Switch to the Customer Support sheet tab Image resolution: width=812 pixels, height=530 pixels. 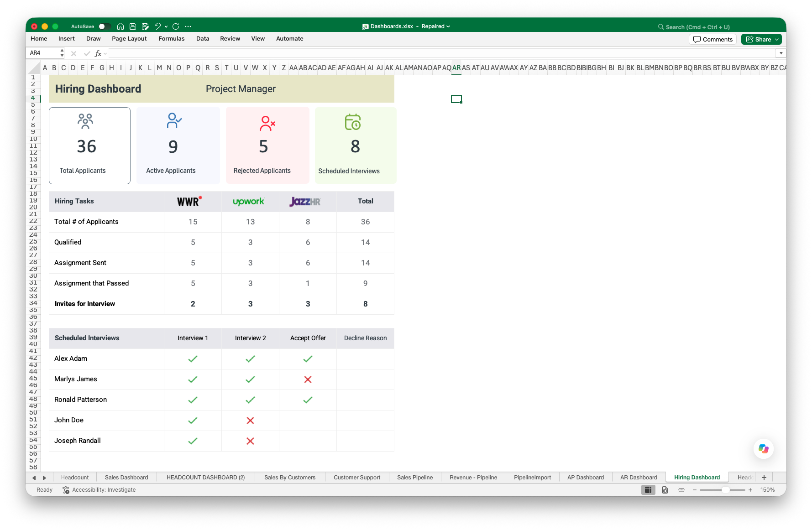point(357,478)
